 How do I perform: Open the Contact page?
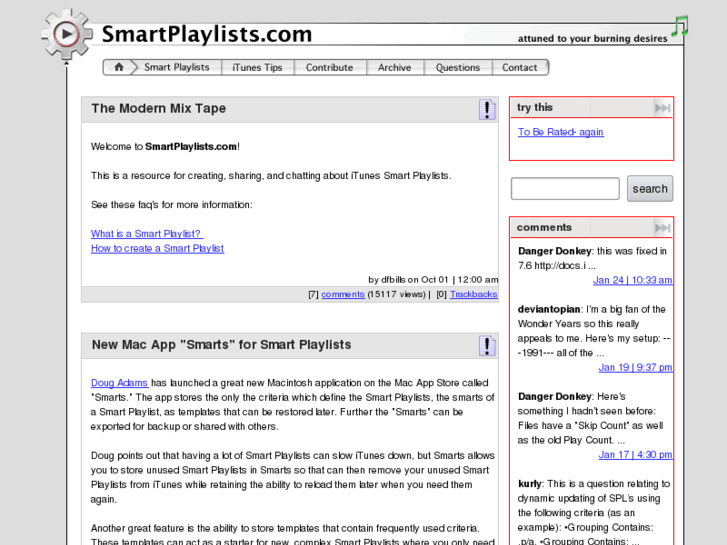point(520,67)
